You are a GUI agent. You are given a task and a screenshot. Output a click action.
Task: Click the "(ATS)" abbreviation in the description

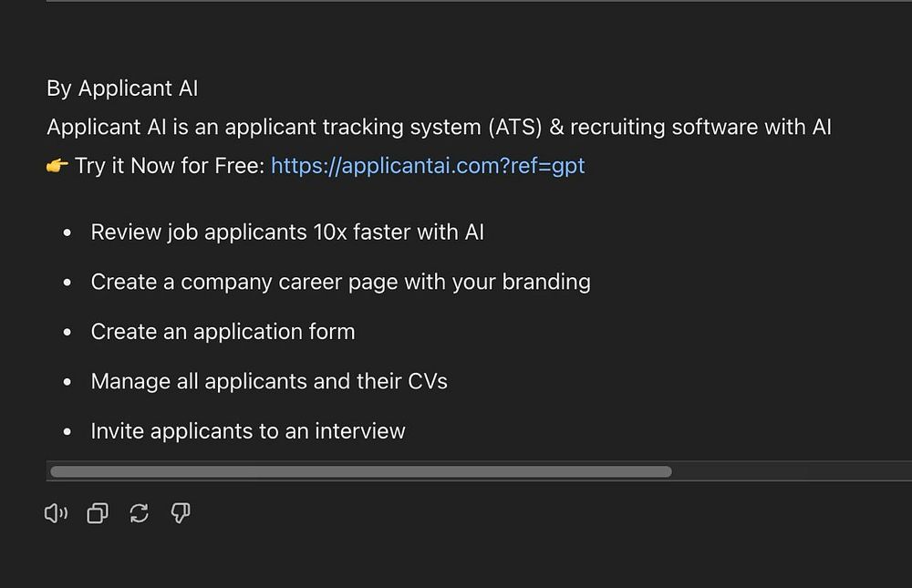tap(514, 127)
